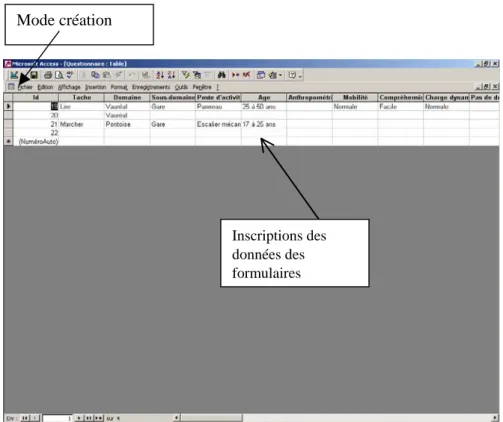Viewport: 503px width, 422px height.
Task: Click the 'Marcher' cell in Tache
Action: 81,124
